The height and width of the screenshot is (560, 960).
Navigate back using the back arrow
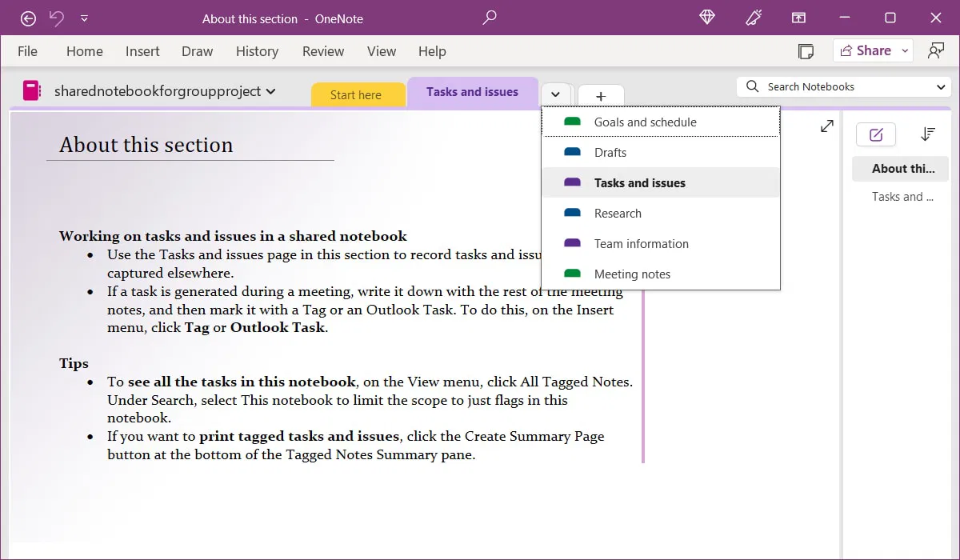pos(28,18)
